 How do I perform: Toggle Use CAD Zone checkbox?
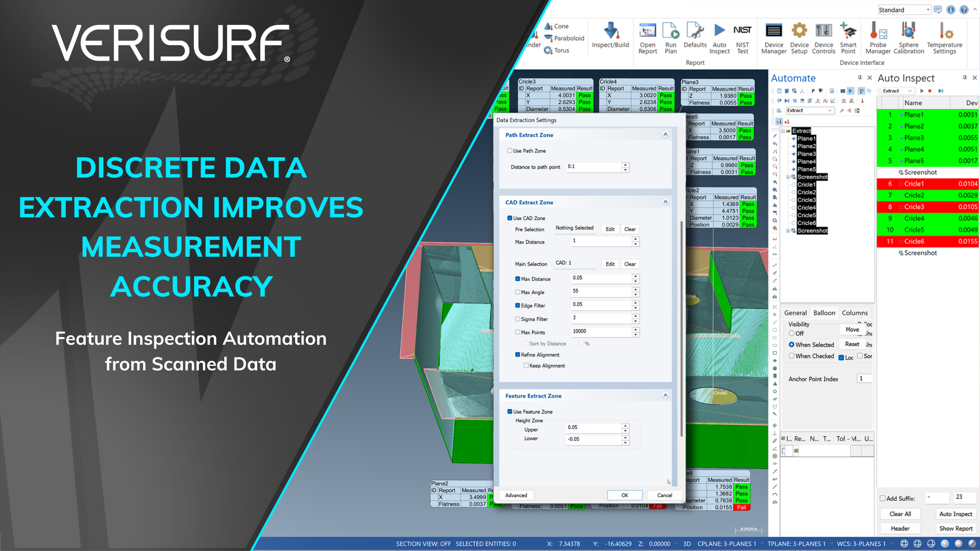click(510, 218)
